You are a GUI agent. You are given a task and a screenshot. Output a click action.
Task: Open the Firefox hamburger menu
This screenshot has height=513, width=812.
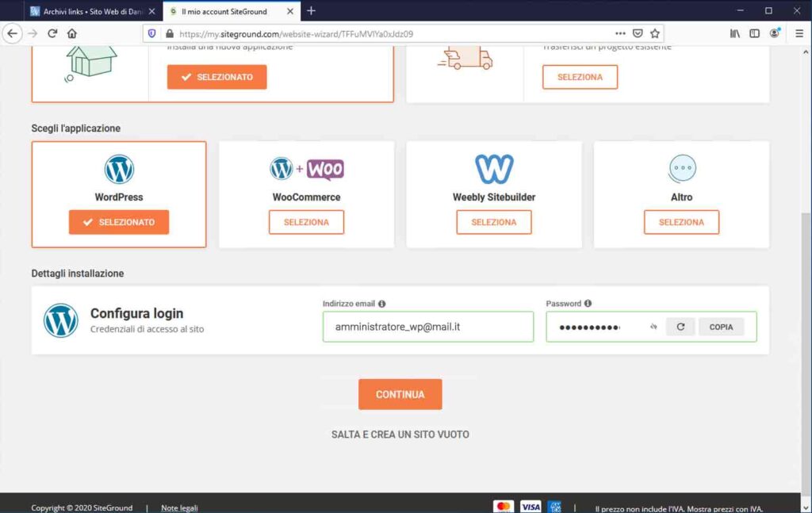pyautogui.click(x=799, y=33)
